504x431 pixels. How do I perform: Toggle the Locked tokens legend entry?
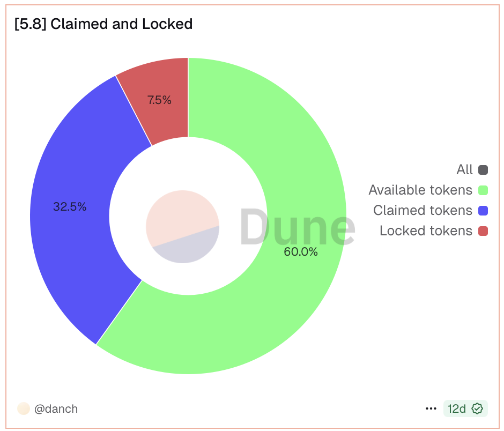pos(426,231)
